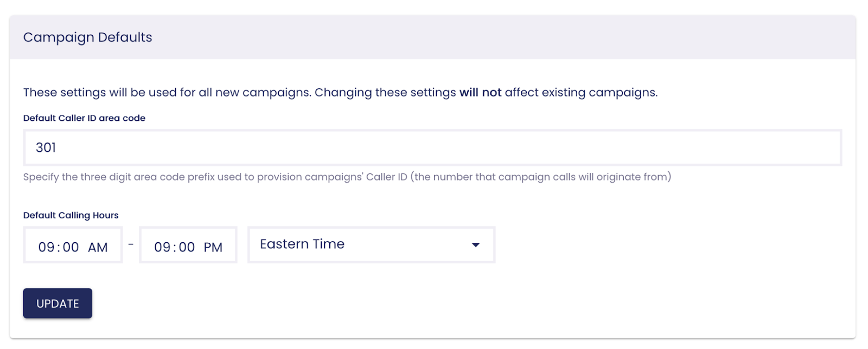The width and height of the screenshot is (868, 349).
Task: Click PM in the end time field
Action: 213,247
